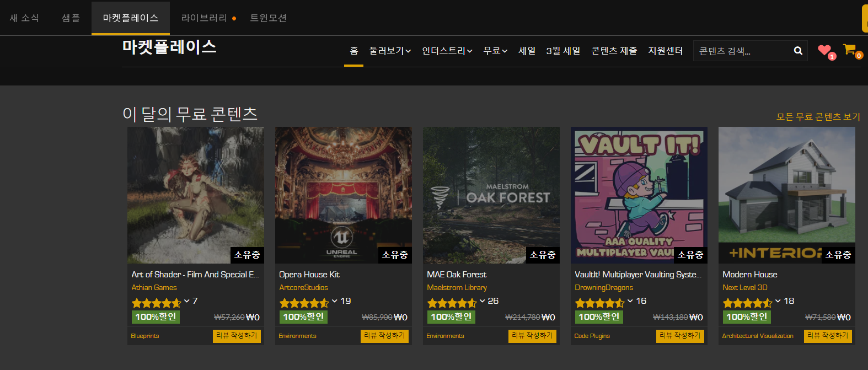
Task: Expand the 인더스트리 dropdown menu
Action: 447,51
